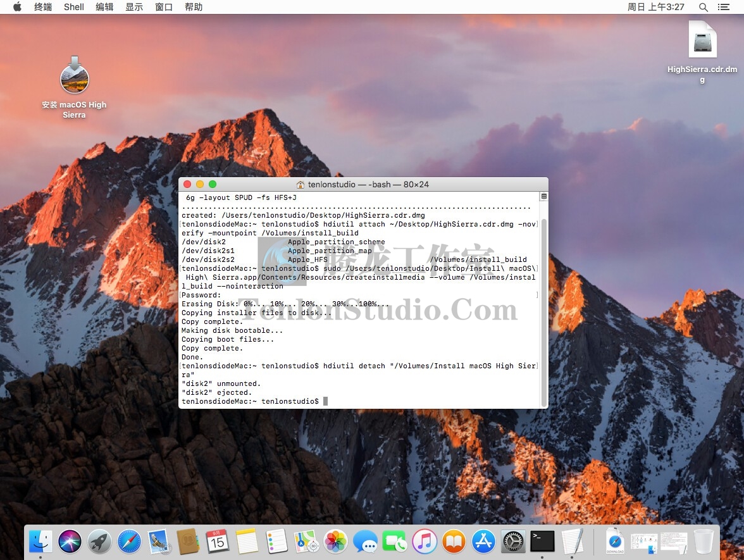Open Launchpad rocket icon
The width and height of the screenshot is (744, 560).
100,542
